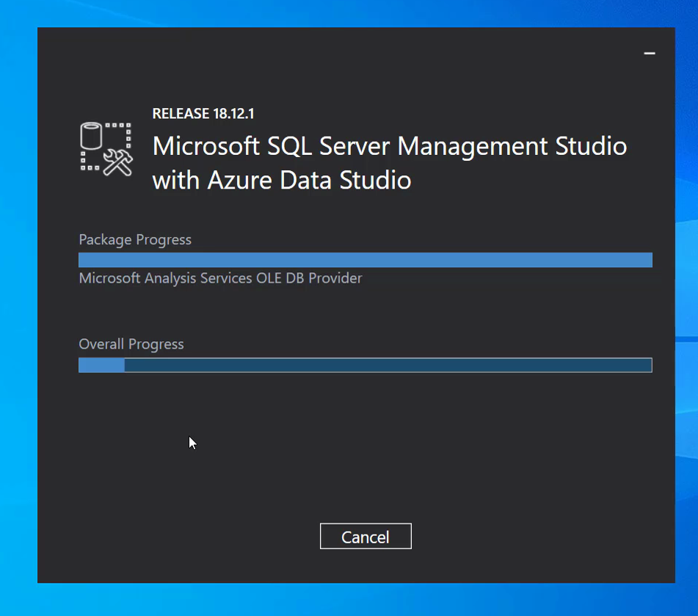Click the filled portion of Overall Progress bar

(x=101, y=365)
